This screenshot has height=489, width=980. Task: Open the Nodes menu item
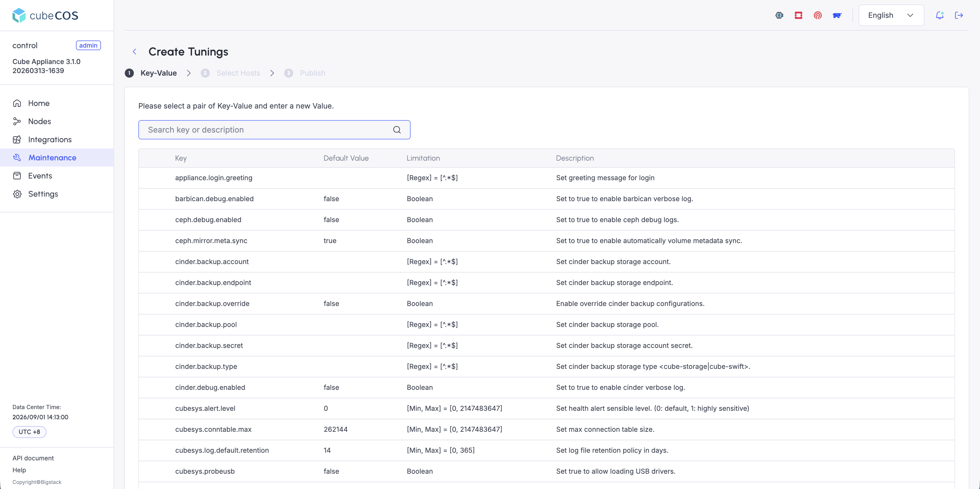57,122
